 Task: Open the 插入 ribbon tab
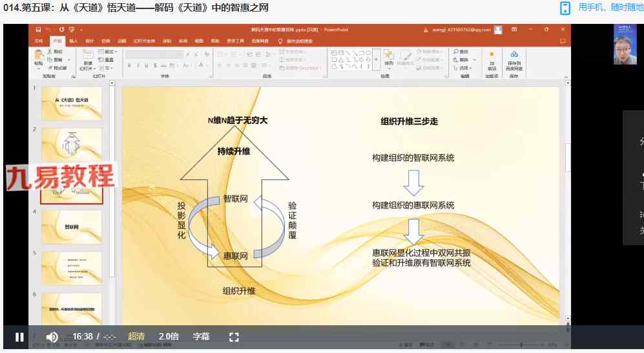click(x=73, y=41)
